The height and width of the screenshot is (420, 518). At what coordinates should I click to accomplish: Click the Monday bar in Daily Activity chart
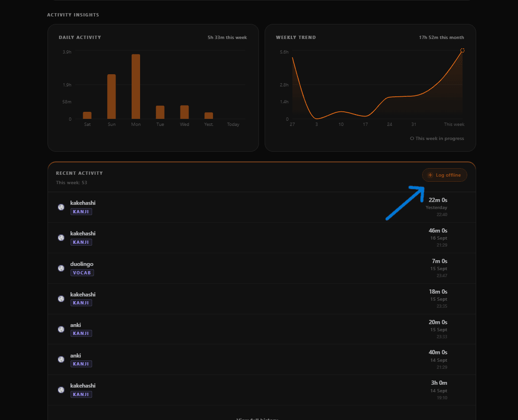136,86
